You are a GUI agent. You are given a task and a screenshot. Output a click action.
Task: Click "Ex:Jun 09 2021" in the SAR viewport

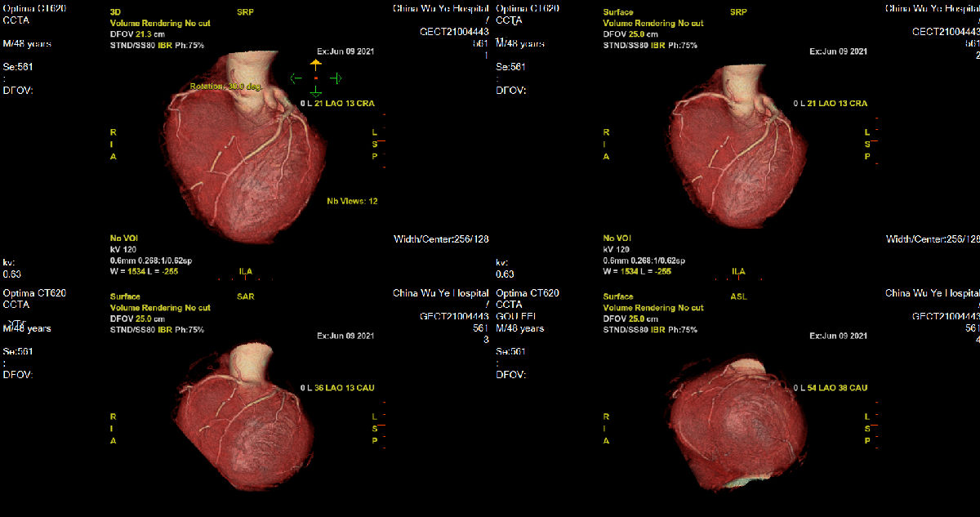point(345,336)
